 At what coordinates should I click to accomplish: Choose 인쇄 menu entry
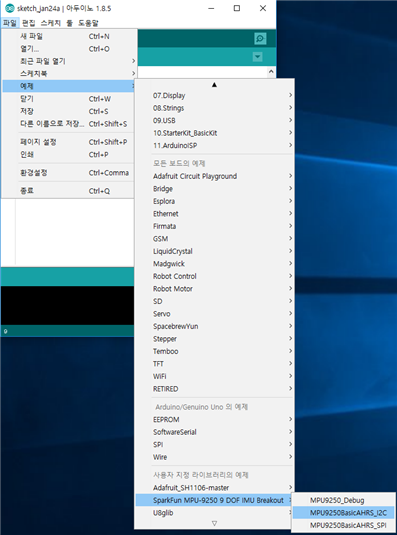pyautogui.click(x=69, y=154)
